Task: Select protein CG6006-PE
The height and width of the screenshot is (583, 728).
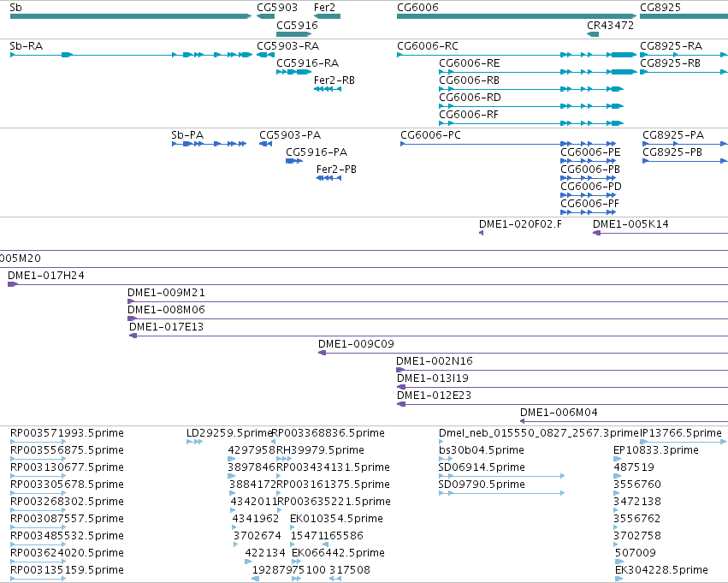Action: point(590,152)
